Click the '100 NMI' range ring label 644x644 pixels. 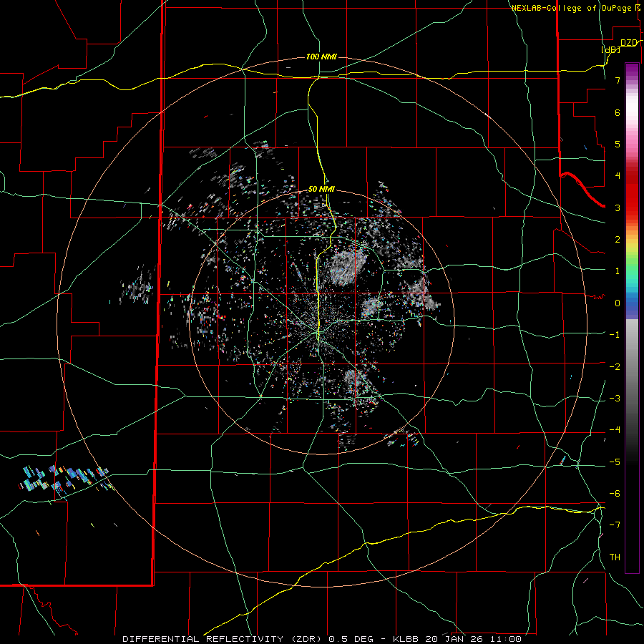pyautogui.click(x=321, y=57)
